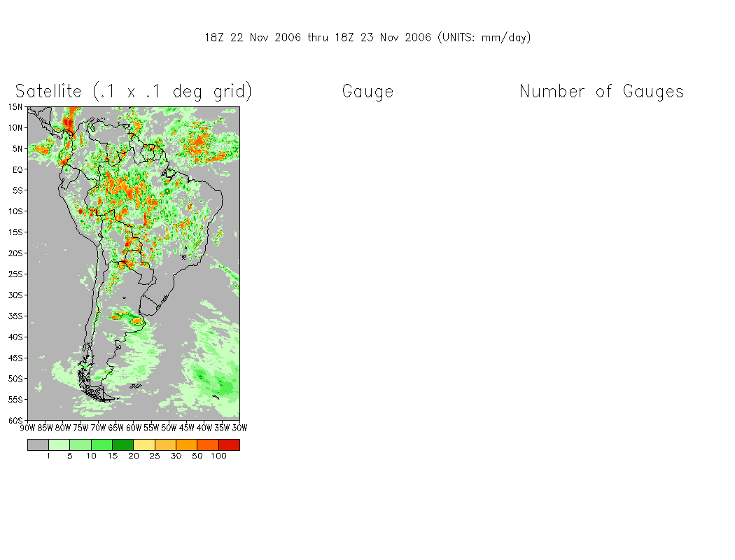Click the 65W longitude label
Viewport: 735px width, 560px height.
coord(115,428)
